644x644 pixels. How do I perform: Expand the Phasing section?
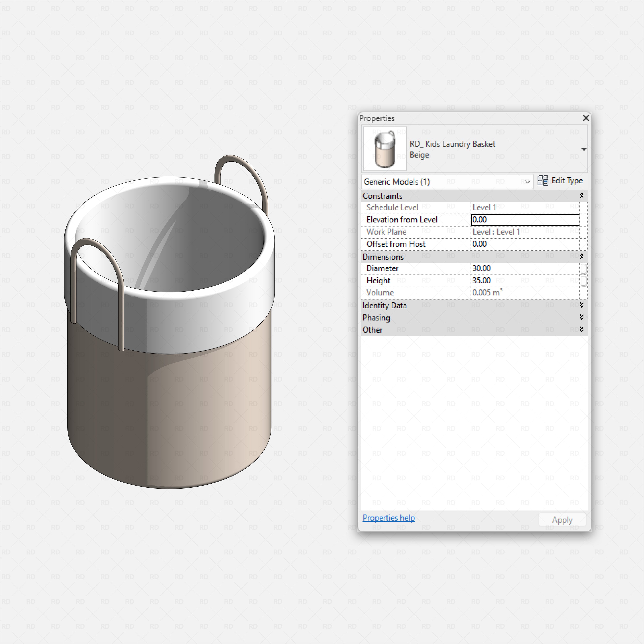point(581,317)
